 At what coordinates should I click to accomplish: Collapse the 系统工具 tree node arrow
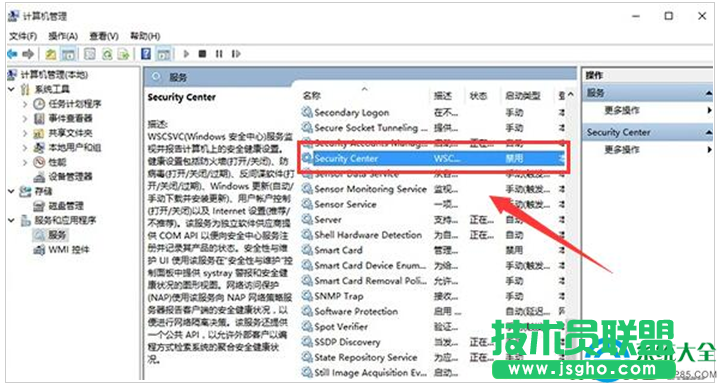pos(12,89)
